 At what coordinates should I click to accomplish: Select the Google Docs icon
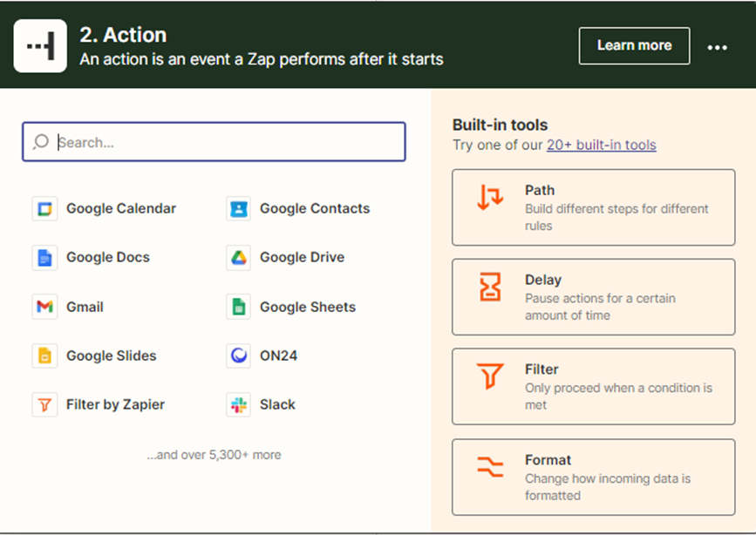(x=44, y=258)
